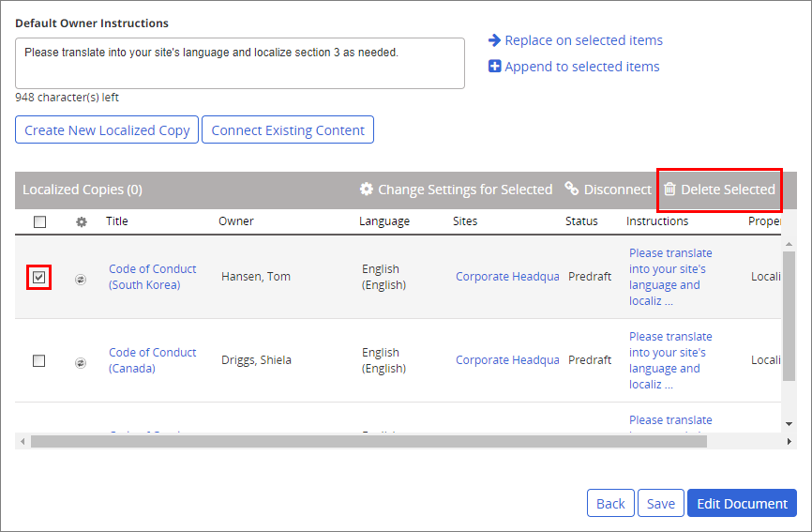Click the Connect Existing Content button
This screenshot has width=812, height=532.
tap(288, 130)
